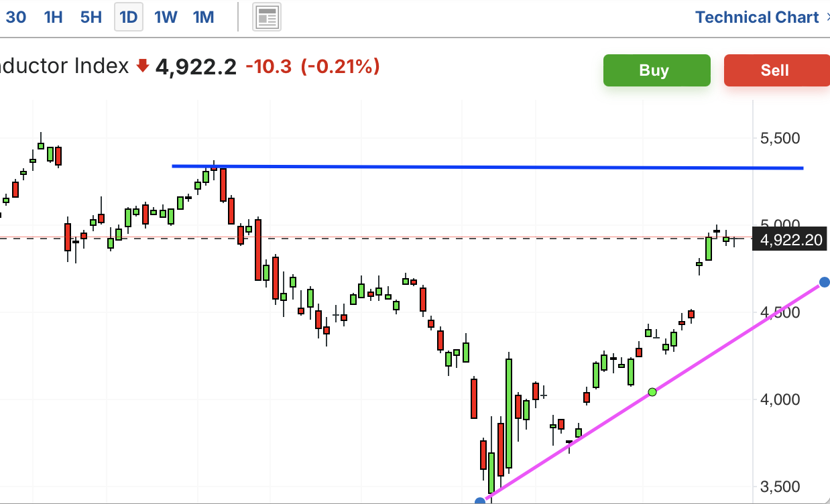The image size is (830, 504).
Task: Choose the 1W interval
Action: coord(166,17)
